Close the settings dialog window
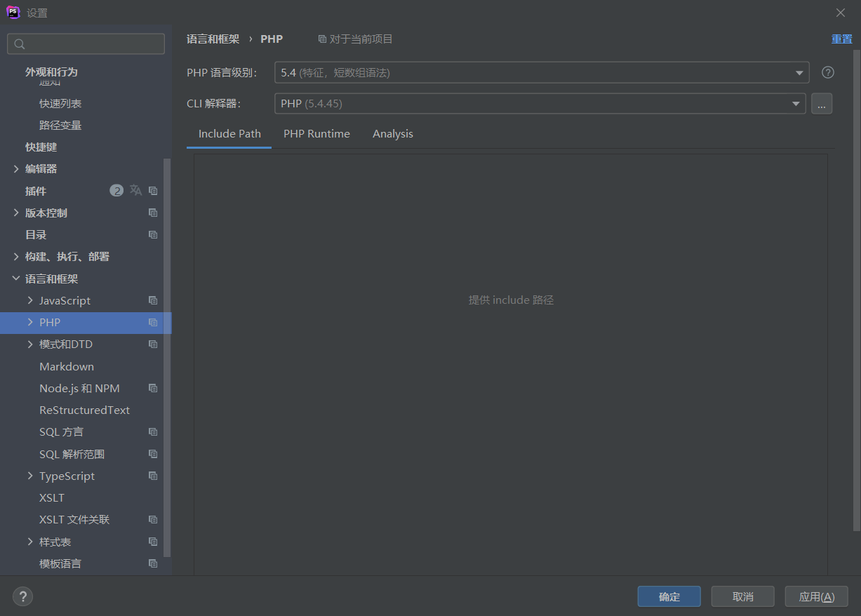Screen dimensions: 861x616 click(x=841, y=13)
